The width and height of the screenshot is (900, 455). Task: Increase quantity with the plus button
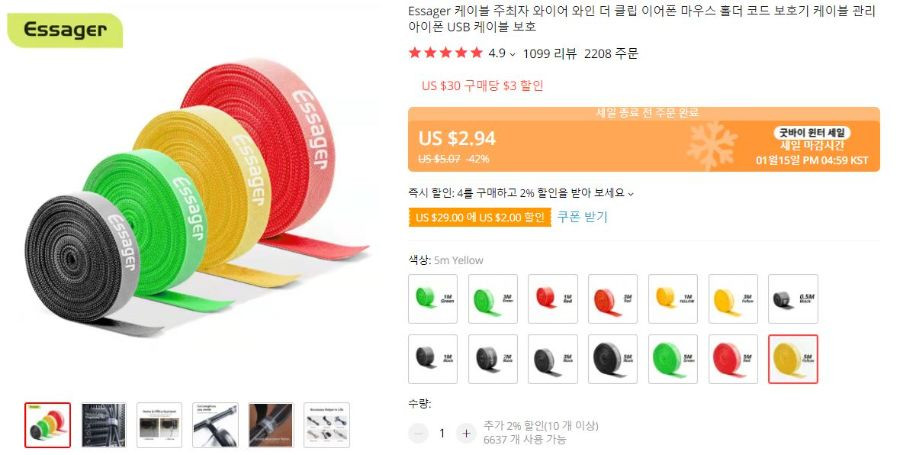(x=466, y=433)
